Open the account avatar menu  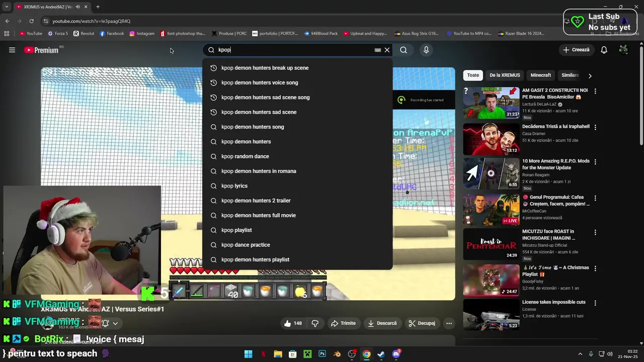(x=623, y=50)
